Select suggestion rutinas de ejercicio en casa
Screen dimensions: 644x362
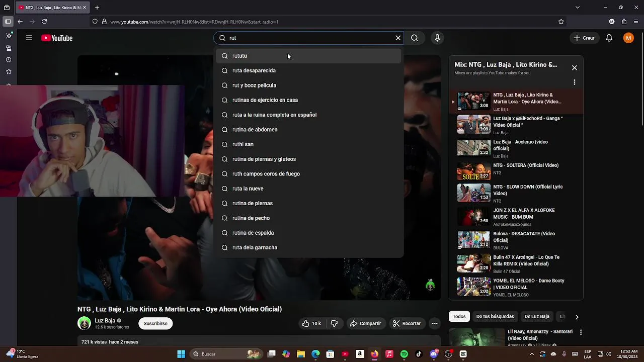point(308,100)
